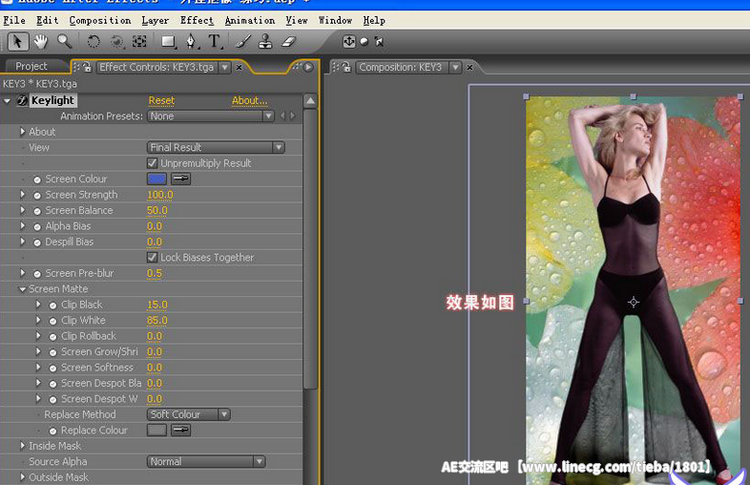Open Composition panel KEY3 dropdown arrow

(x=455, y=67)
